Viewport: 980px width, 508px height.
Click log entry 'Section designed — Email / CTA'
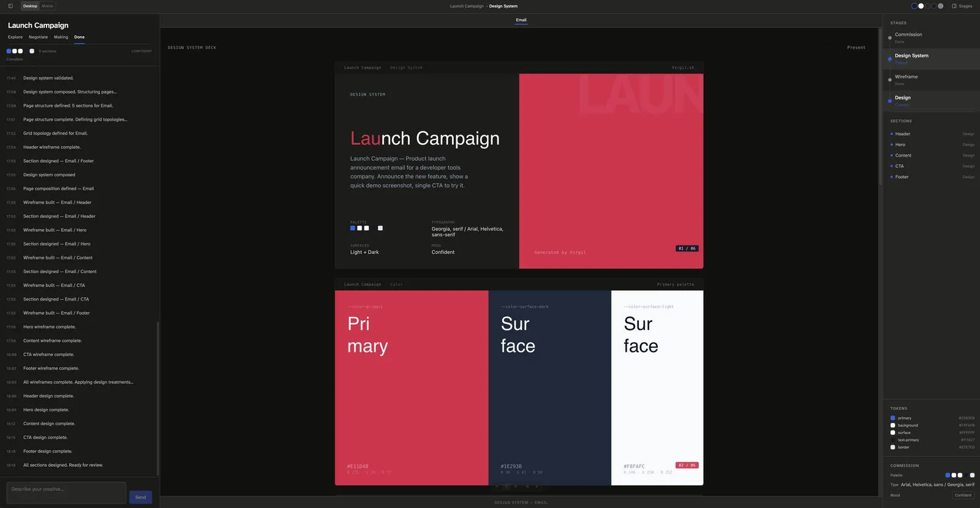tap(56, 299)
